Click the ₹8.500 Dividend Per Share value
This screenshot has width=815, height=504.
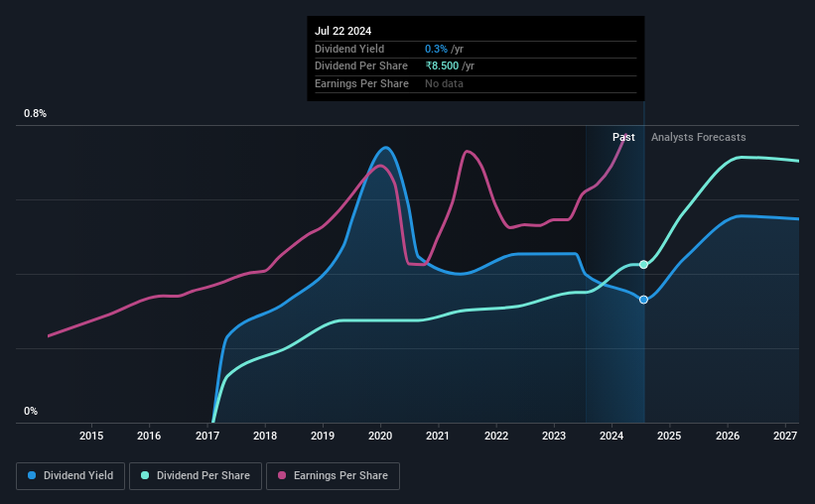pyautogui.click(x=442, y=66)
